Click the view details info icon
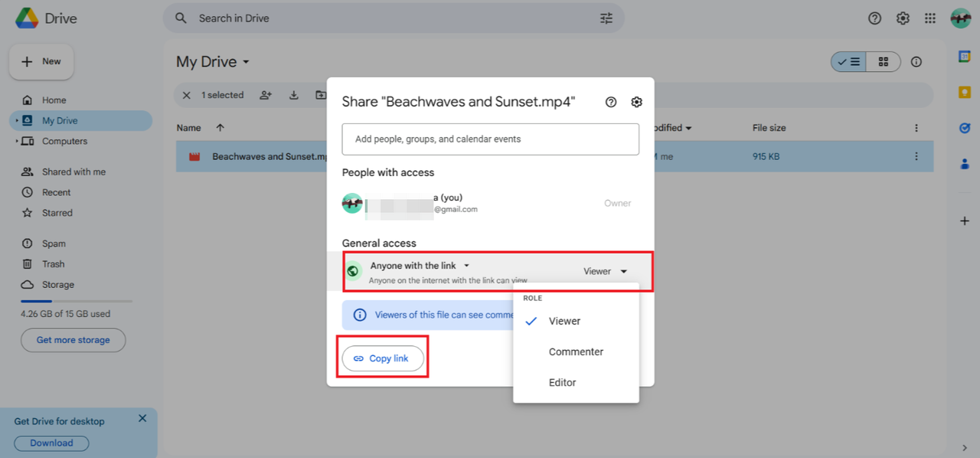The height and width of the screenshot is (458, 980). tap(916, 62)
